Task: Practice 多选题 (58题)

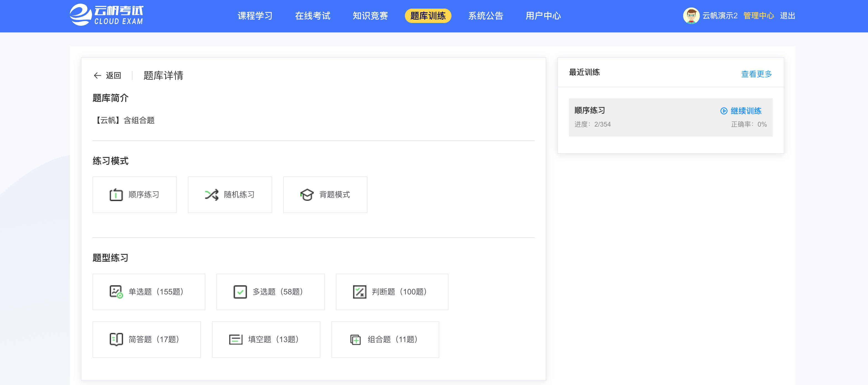Action: pyautogui.click(x=270, y=292)
